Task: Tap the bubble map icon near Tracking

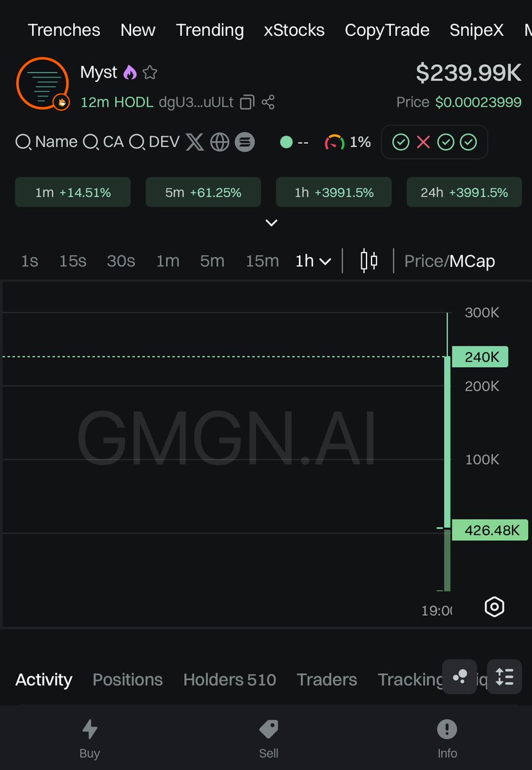Action: (459, 677)
